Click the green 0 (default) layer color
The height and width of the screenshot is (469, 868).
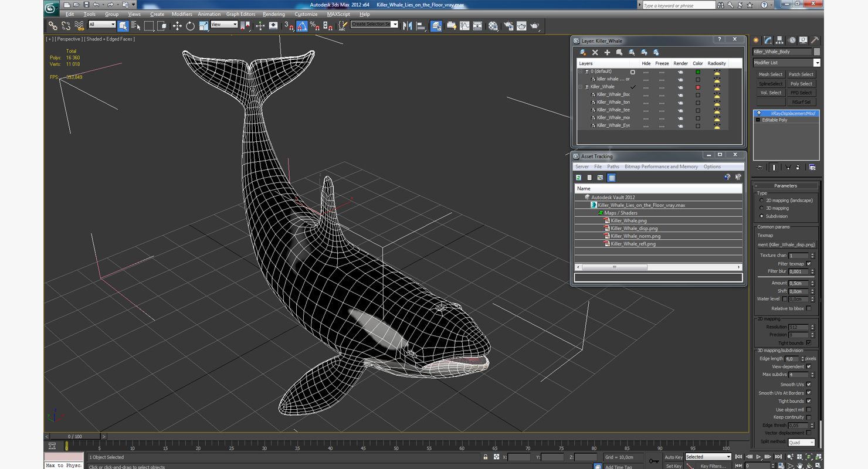[698, 72]
